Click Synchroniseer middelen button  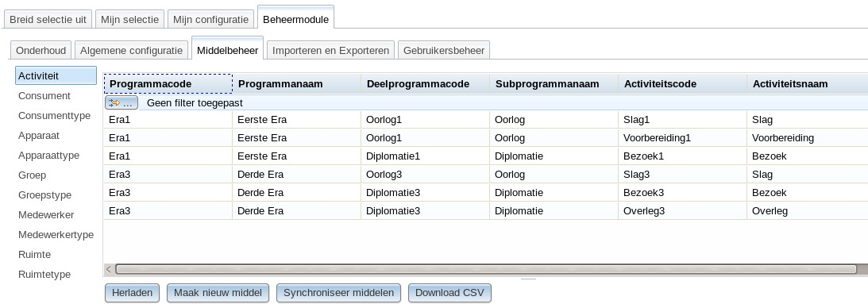click(339, 293)
